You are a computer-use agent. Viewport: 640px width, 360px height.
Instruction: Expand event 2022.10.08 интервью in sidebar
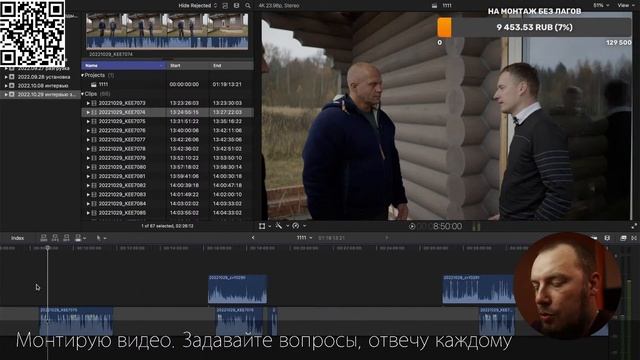6,86
